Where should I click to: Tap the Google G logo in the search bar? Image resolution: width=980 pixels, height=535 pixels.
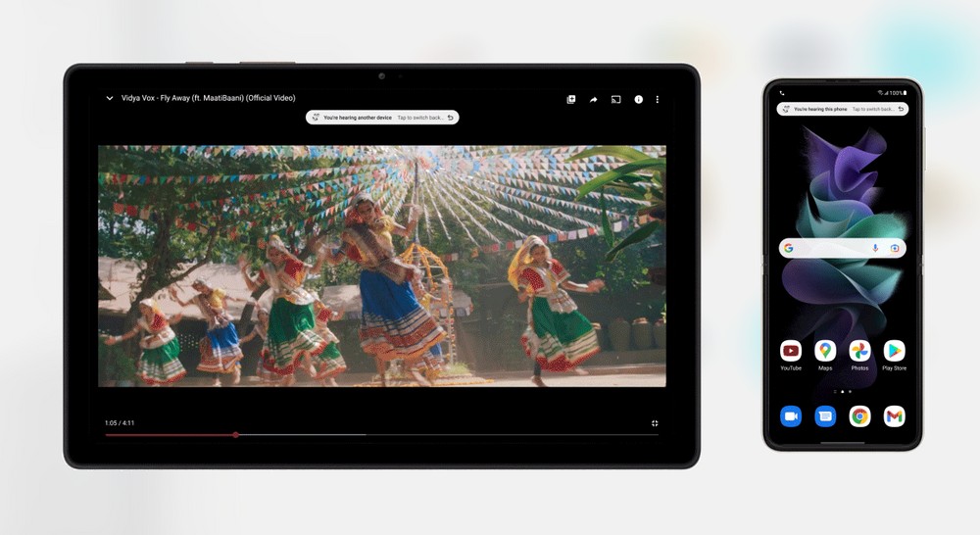click(x=789, y=248)
